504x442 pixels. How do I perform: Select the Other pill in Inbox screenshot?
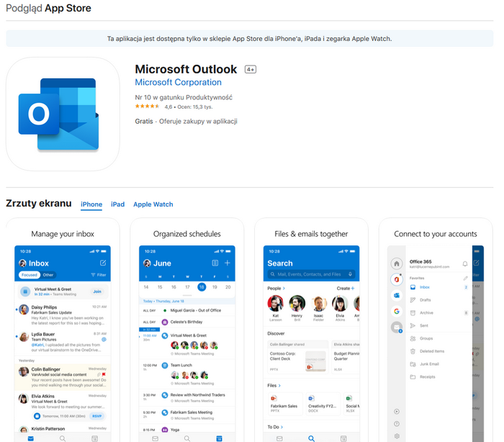pos(48,275)
